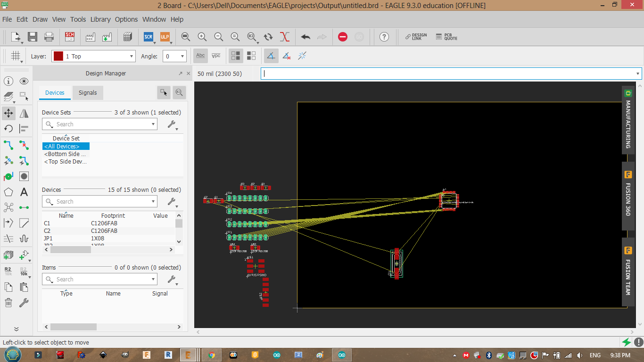
Task: Run a script with SCR icon
Action: (149, 37)
